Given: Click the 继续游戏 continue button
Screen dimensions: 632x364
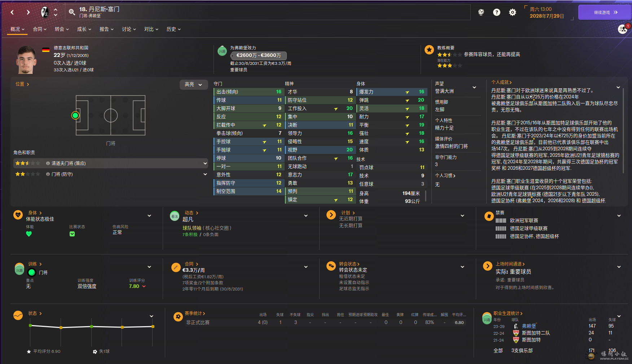Looking at the screenshot, I should [x=605, y=12].
